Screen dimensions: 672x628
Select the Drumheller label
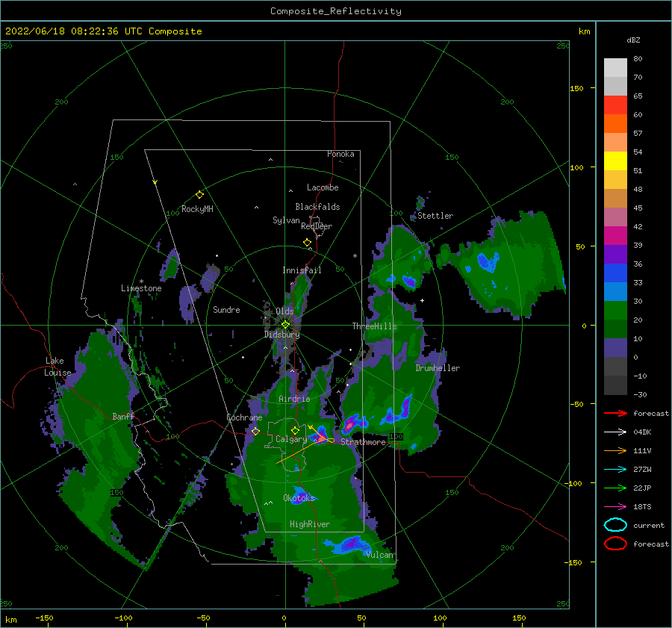(438, 368)
